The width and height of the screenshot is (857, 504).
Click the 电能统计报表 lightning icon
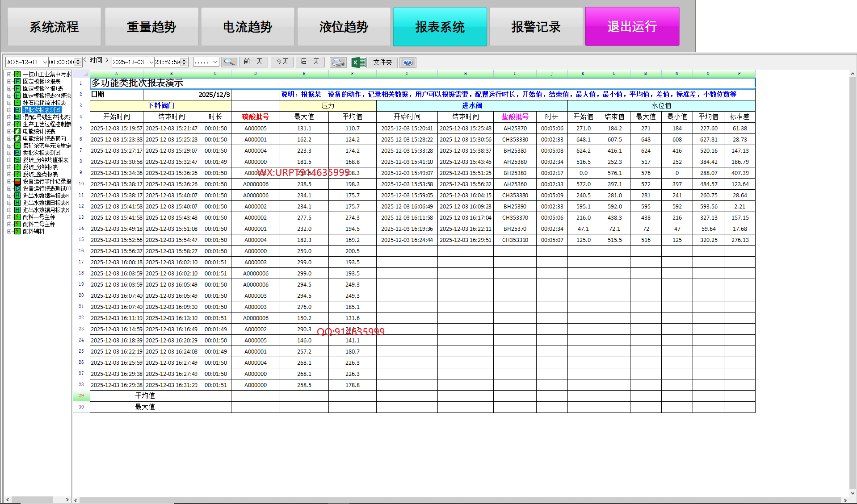pos(17,131)
